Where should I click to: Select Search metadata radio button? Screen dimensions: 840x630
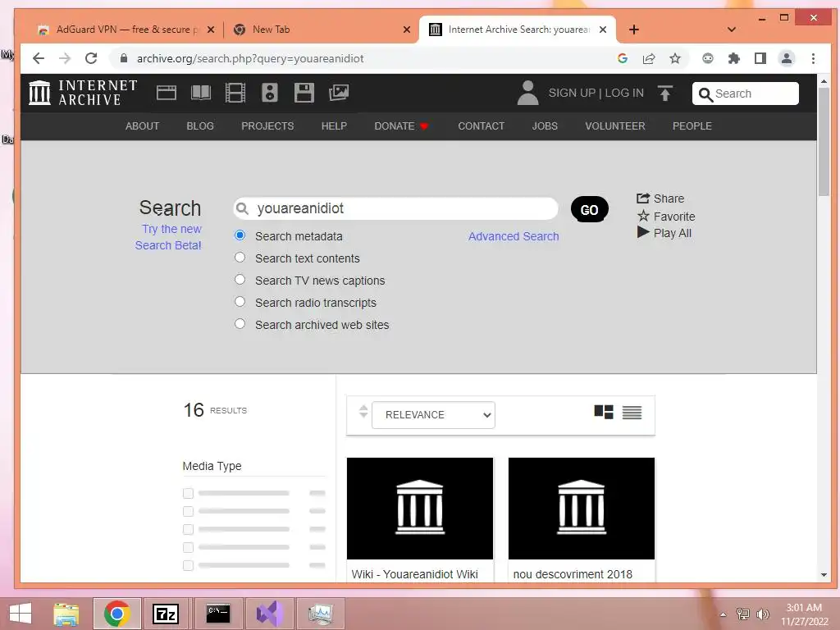tap(240, 235)
